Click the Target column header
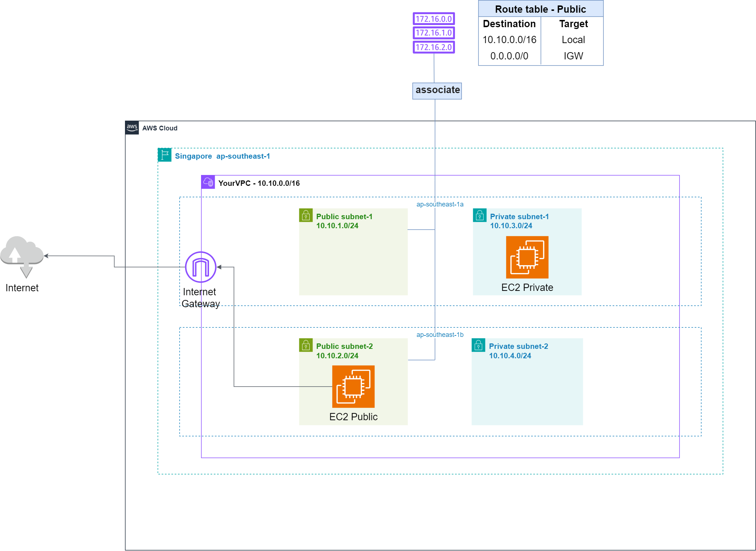Screen dimensions: 756x551 (x=573, y=24)
